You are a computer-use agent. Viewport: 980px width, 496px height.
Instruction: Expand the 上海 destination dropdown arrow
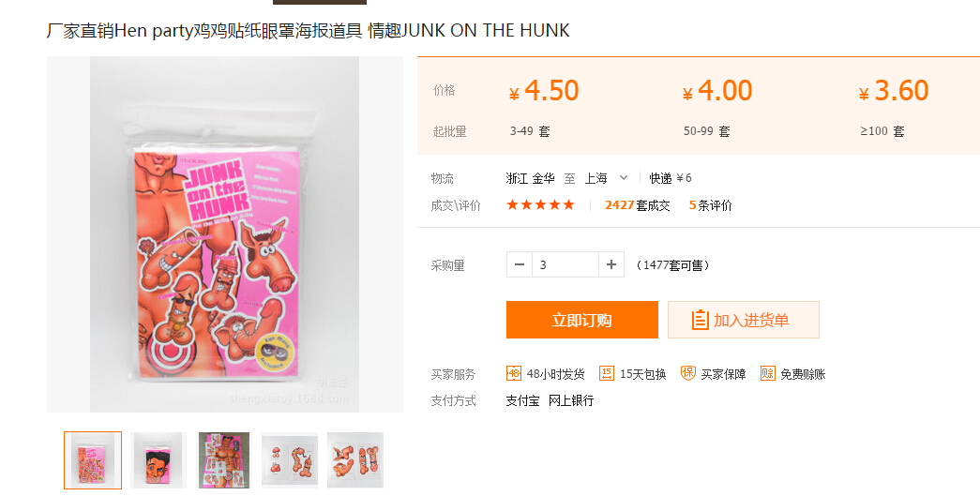(623, 178)
